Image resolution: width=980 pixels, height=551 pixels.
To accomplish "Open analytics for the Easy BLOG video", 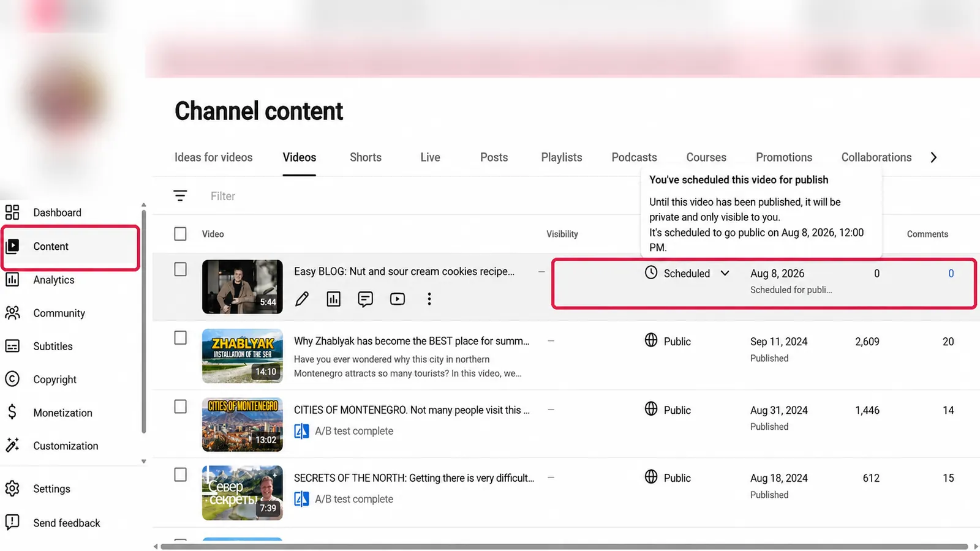I will [334, 299].
